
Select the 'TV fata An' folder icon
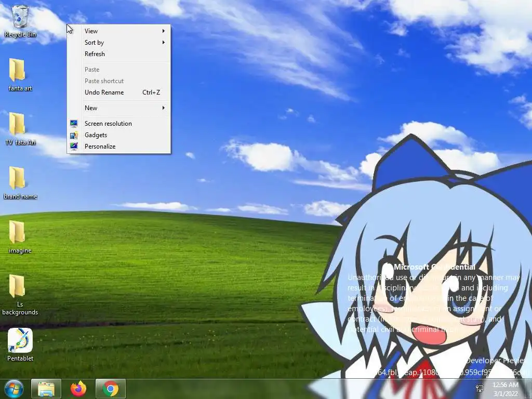coord(17,124)
